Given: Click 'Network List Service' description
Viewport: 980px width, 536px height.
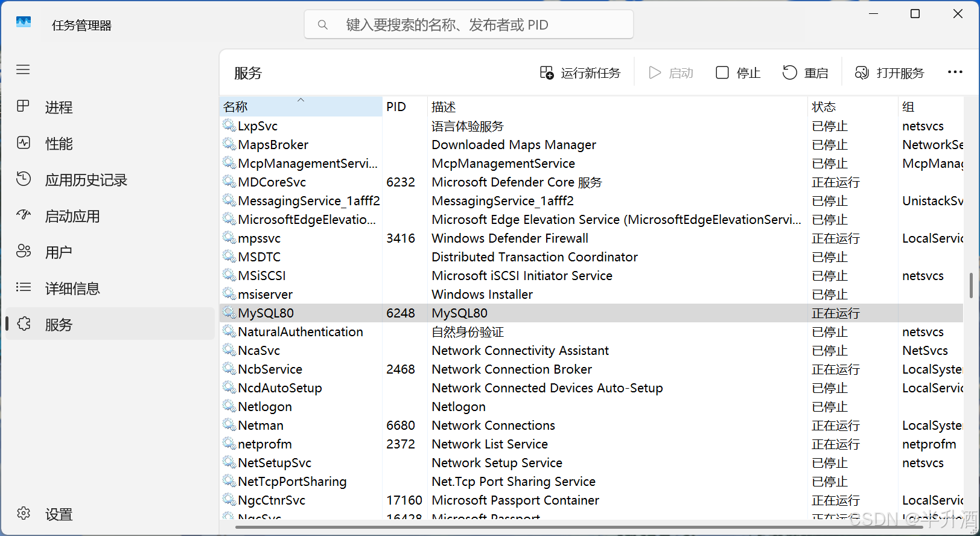Looking at the screenshot, I should (490, 444).
